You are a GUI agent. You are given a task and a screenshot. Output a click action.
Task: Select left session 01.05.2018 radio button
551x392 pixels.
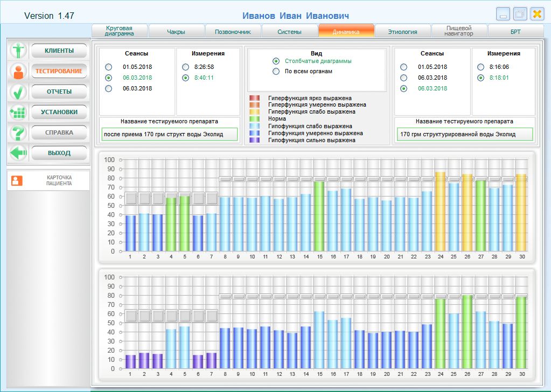(x=109, y=67)
